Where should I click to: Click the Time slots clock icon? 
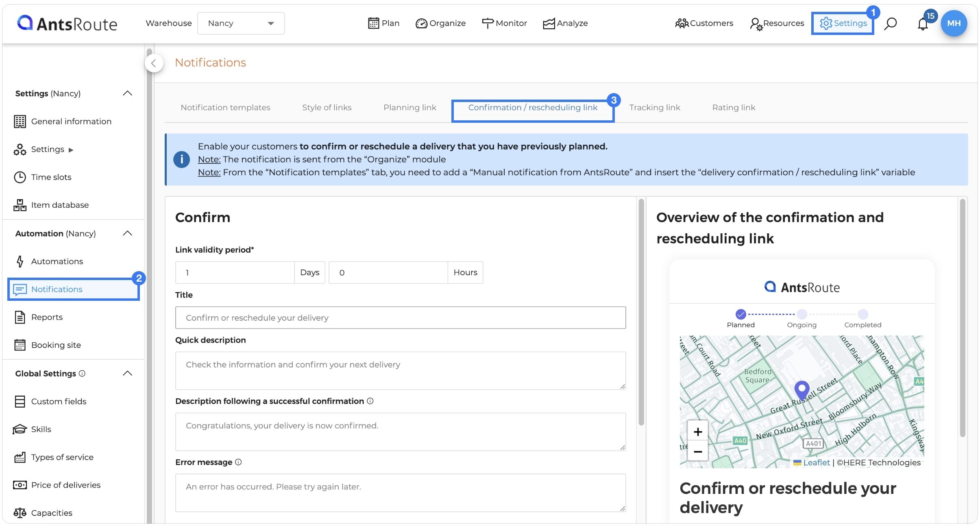tap(20, 177)
